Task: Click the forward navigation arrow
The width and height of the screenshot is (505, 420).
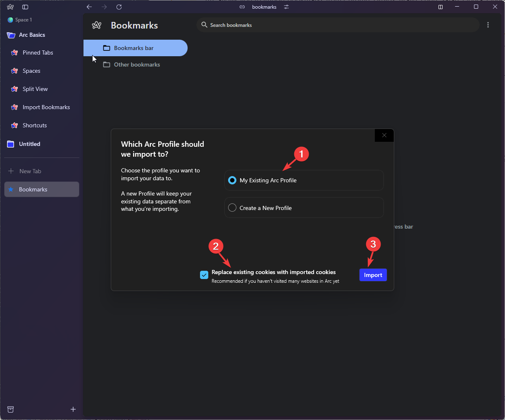Action: (104, 7)
